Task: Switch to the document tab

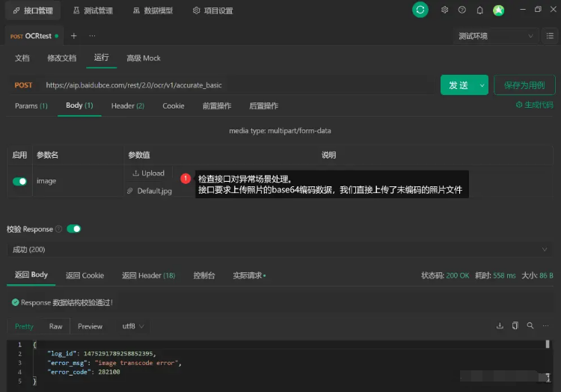Action: pyautogui.click(x=22, y=58)
